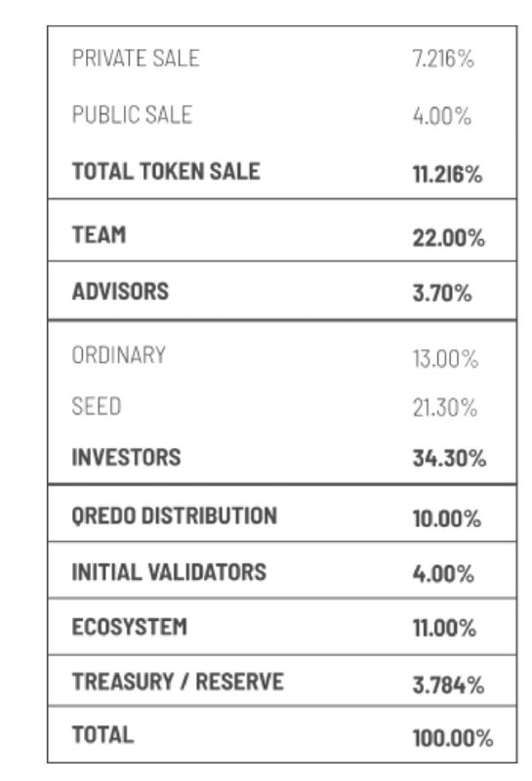Select the 21.30% seed value
532x781 pixels.
444,408
